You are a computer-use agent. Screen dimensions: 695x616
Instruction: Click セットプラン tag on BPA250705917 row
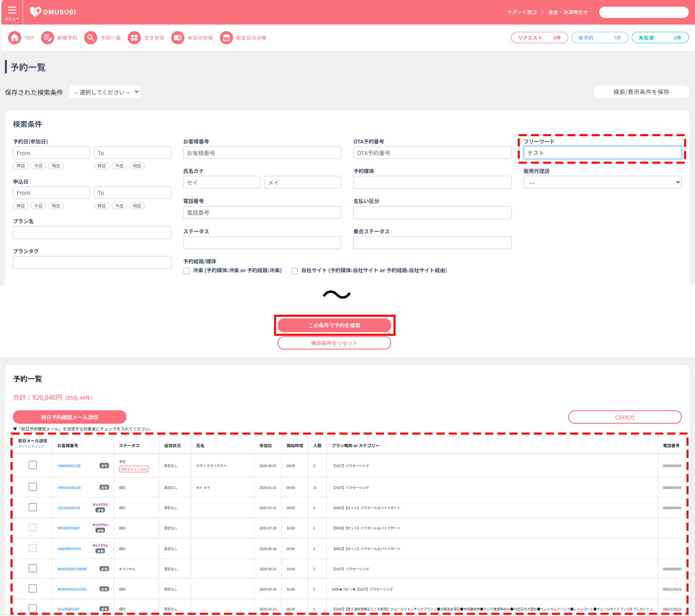(x=100, y=525)
